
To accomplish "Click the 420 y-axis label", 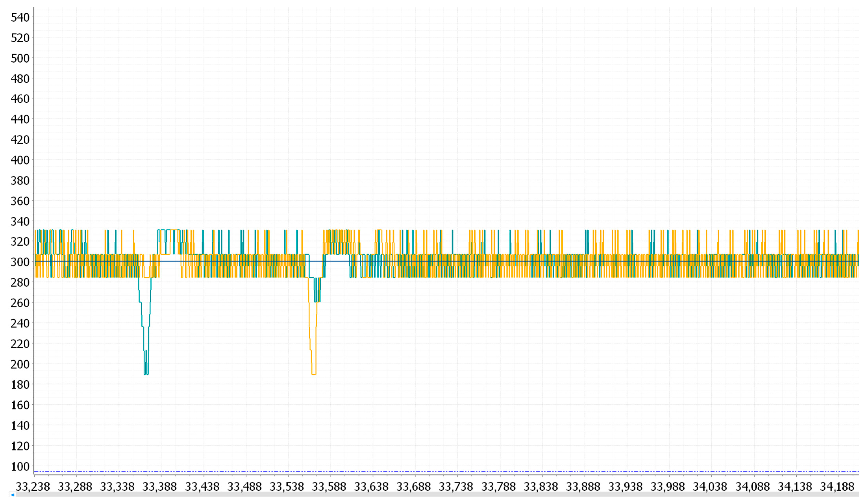I will [20, 140].
